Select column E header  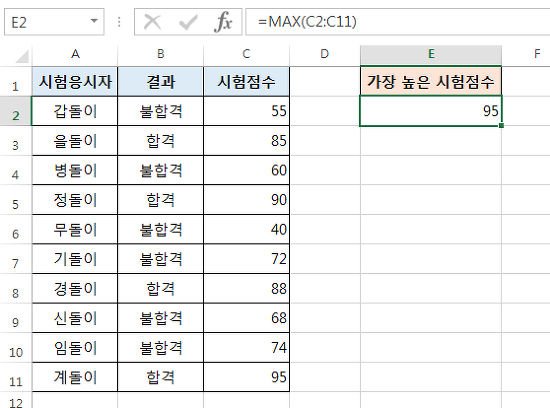(x=431, y=54)
